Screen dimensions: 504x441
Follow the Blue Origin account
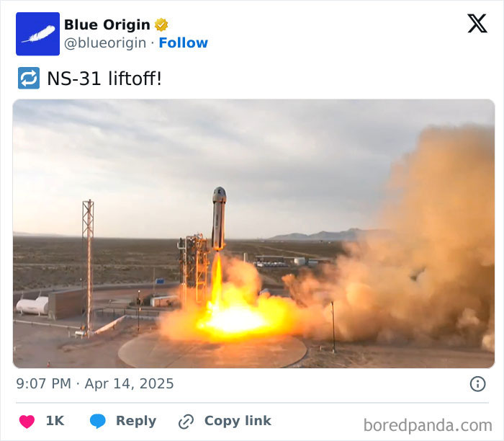(183, 43)
